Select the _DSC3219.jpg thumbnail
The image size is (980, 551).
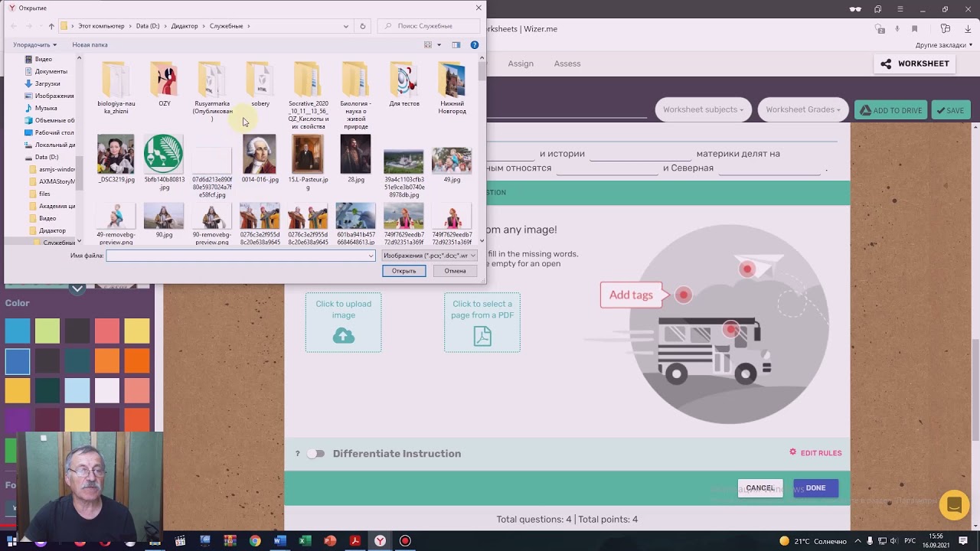116,158
